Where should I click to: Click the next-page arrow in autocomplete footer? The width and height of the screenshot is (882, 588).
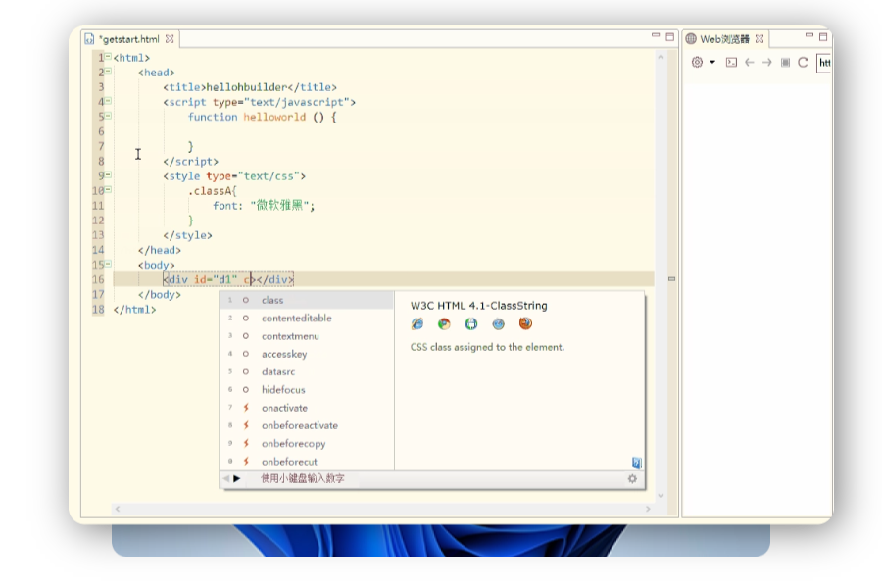coord(237,479)
